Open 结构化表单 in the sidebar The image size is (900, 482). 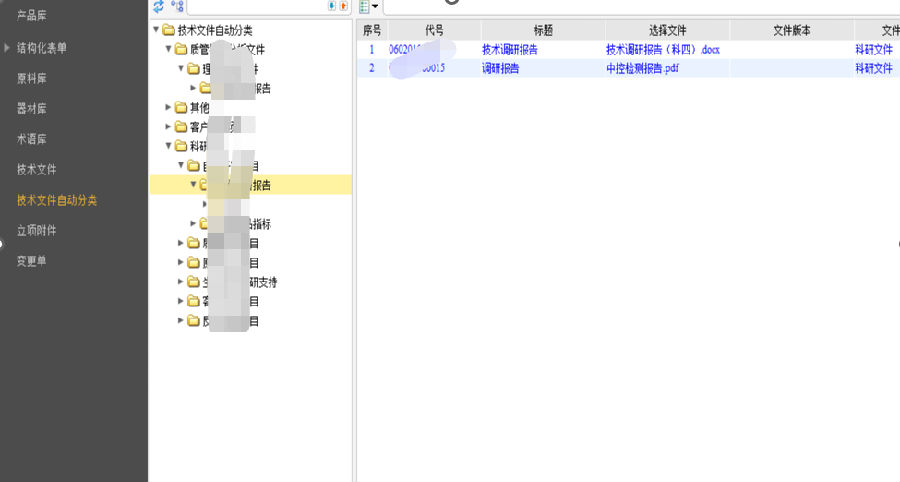click(x=41, y=48)
